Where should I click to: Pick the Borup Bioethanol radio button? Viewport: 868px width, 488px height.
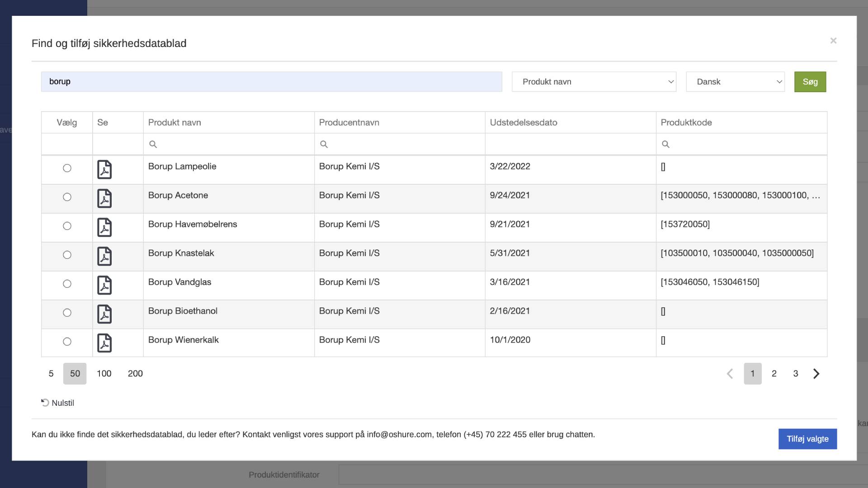pyautogui.click(x=67, y=313)
